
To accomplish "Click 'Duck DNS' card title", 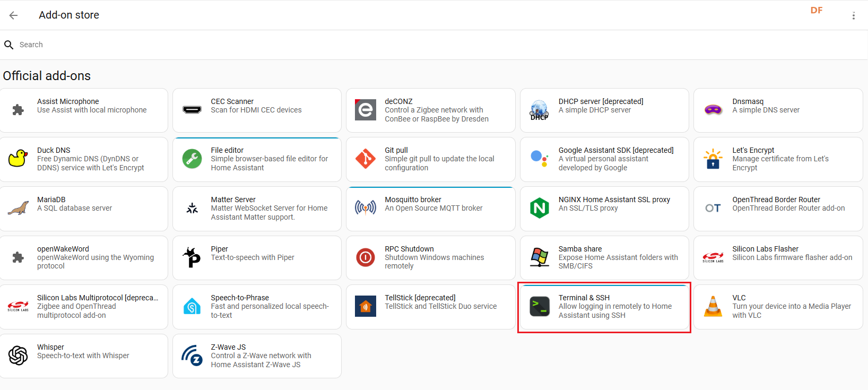I will coord(54,150).
